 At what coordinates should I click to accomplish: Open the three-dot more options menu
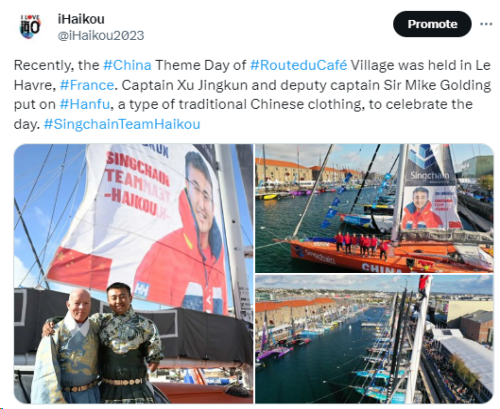486,24
